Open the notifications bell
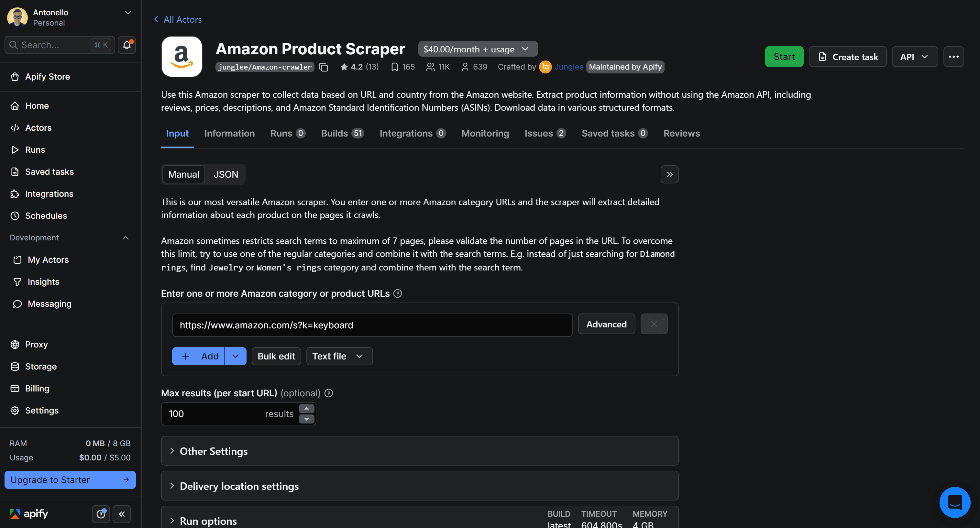980x528 pixels. [x=126, y=45]
